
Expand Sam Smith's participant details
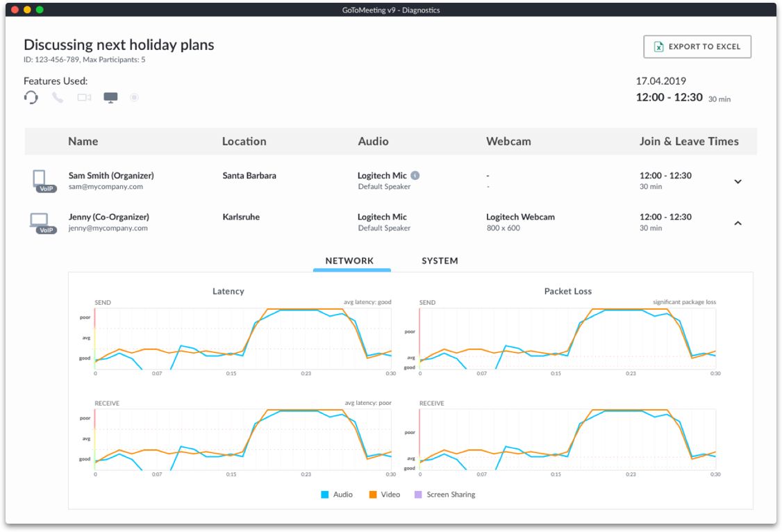[x=738, y=181]
